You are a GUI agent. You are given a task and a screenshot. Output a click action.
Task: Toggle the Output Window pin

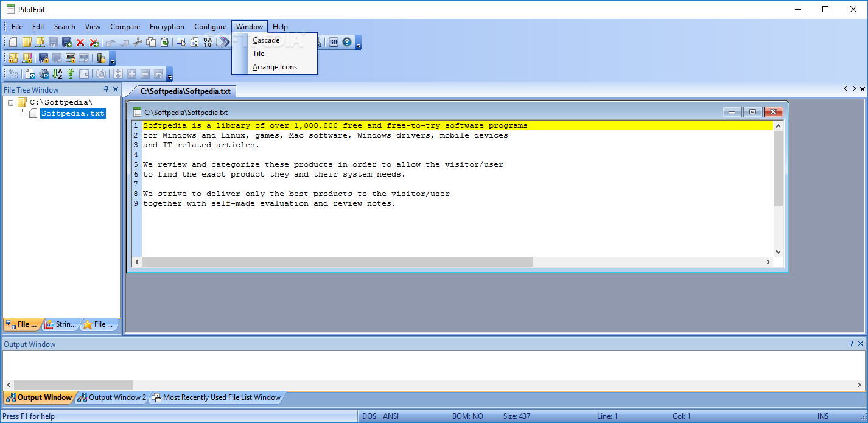tap(852, 344)
